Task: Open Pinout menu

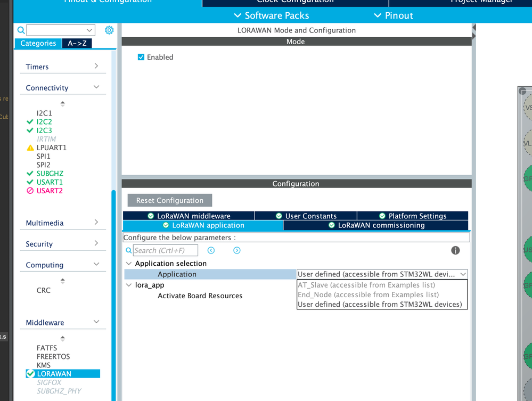Action: coord(394,15)
